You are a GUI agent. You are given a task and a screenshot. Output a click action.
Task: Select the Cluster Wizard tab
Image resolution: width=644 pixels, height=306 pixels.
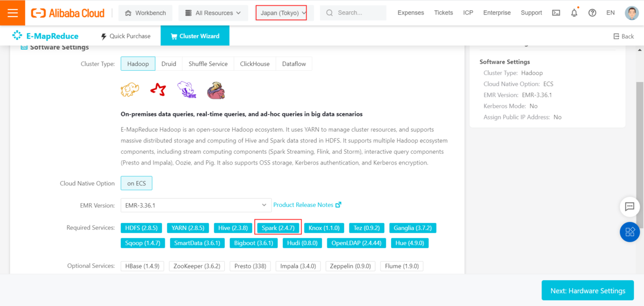pyautogui.click(x=195, y=36)
